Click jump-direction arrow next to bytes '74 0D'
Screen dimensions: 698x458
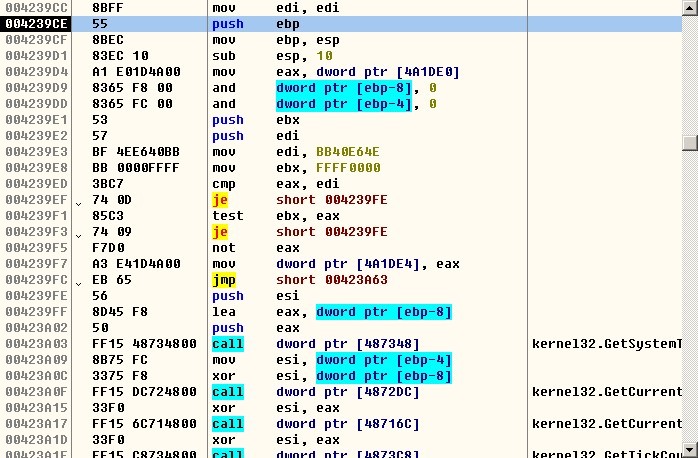tap(79, 204)
